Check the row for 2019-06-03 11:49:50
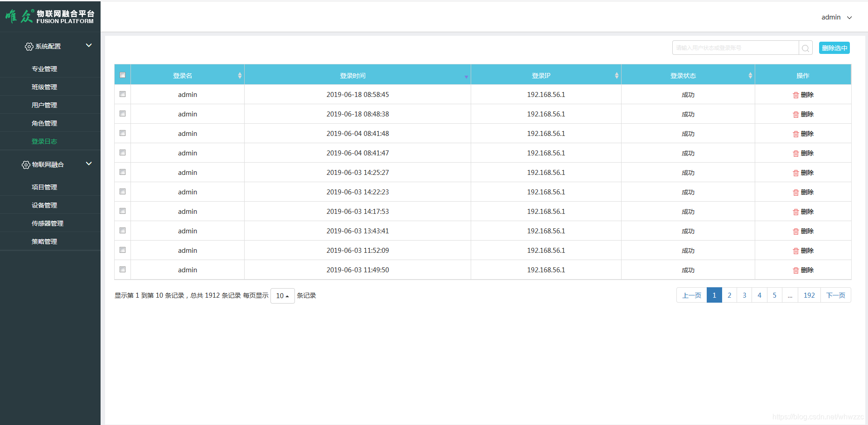868x425 pixels. 122,270
